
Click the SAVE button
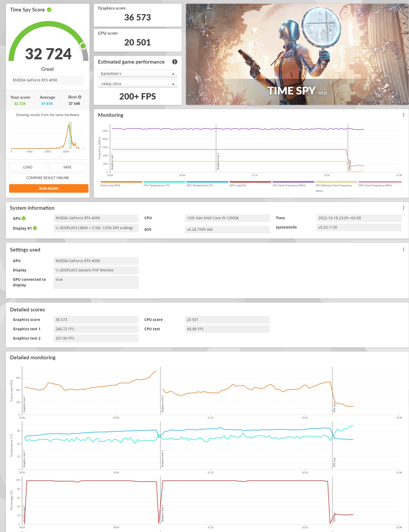(67, 167)
